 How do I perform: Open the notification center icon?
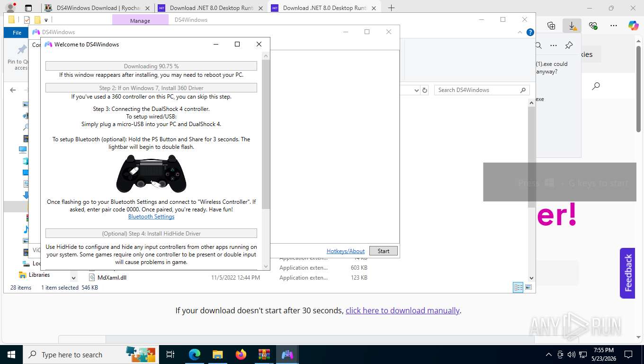point(628,355)
